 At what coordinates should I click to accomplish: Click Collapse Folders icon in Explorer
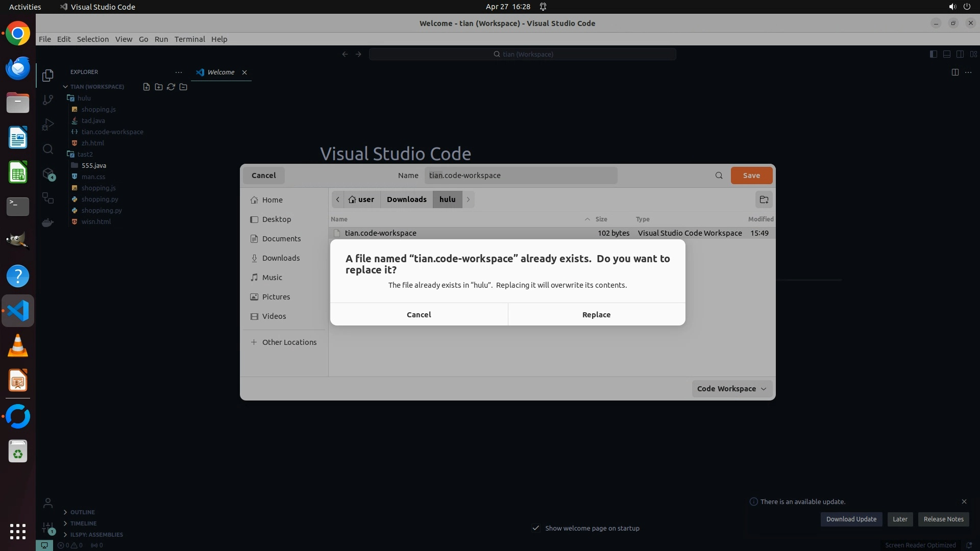183,87
